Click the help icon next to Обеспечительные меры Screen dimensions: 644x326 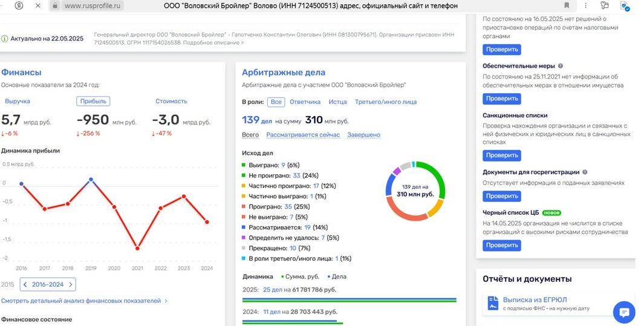pyautogui.click(x=560, y=66)
